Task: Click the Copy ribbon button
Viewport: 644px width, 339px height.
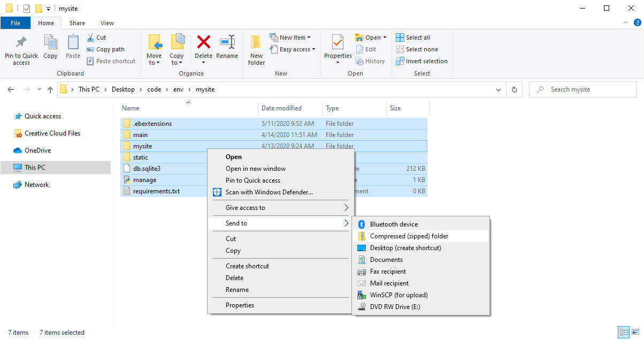Action: pos(50,47)
